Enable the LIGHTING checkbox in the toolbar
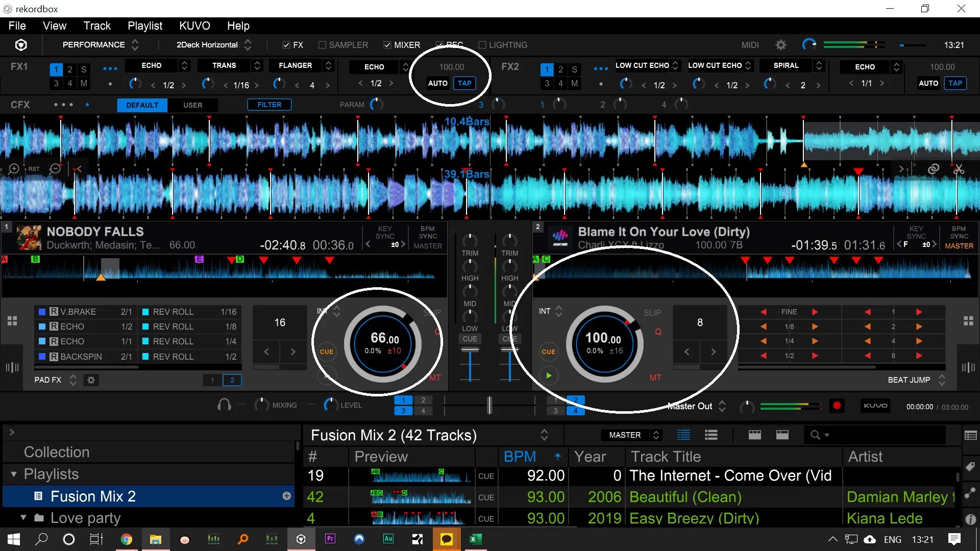Image resolution: width=980 pixels, height=551 pixels. (x=482, y=44)
